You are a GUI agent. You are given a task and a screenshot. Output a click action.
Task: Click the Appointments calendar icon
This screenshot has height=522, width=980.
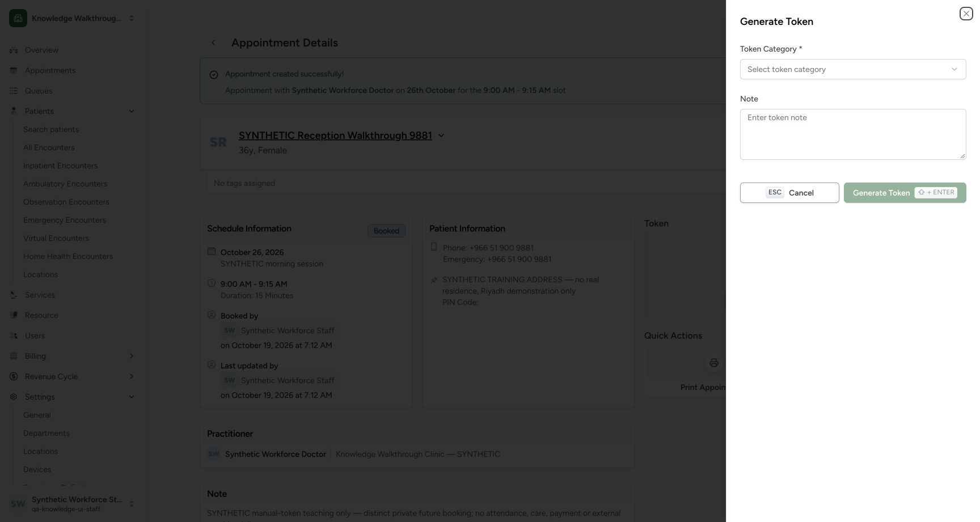click(14, 70)
